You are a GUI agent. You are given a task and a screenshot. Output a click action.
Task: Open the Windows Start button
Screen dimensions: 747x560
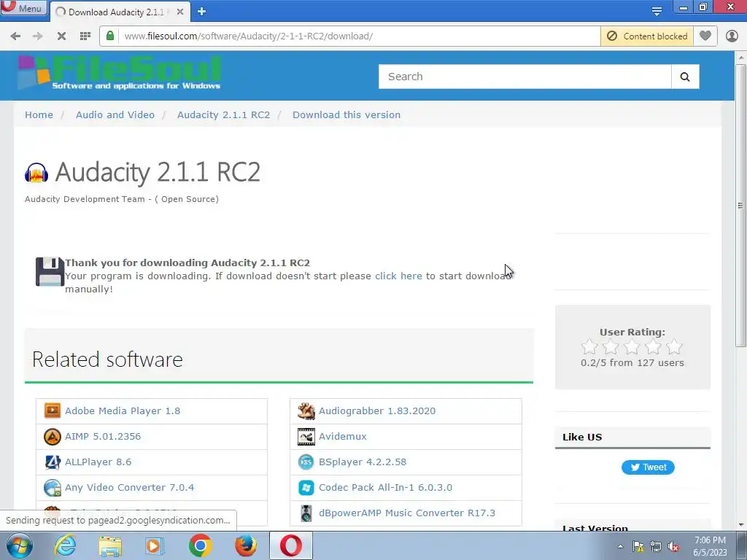[x=19, y=545]
